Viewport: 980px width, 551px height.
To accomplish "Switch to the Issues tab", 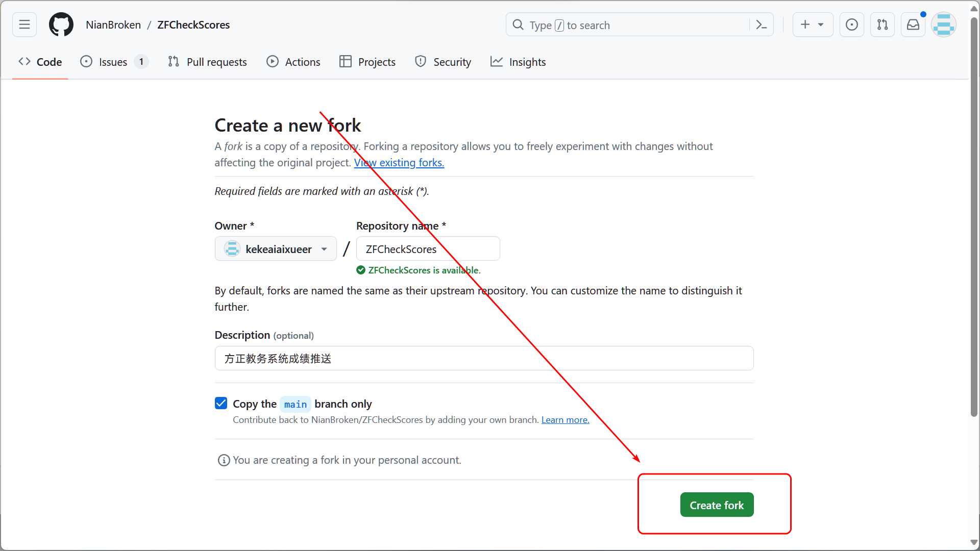I will (114, 62).
